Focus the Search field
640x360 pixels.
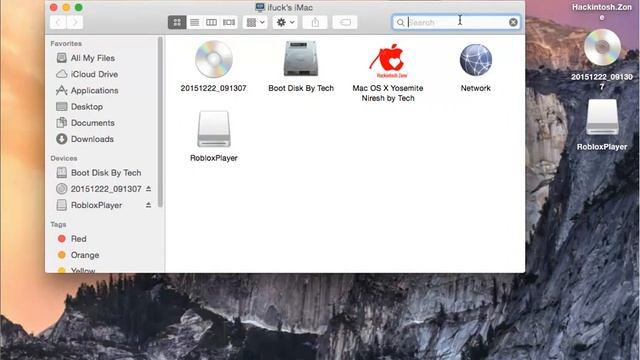point(456,22)
